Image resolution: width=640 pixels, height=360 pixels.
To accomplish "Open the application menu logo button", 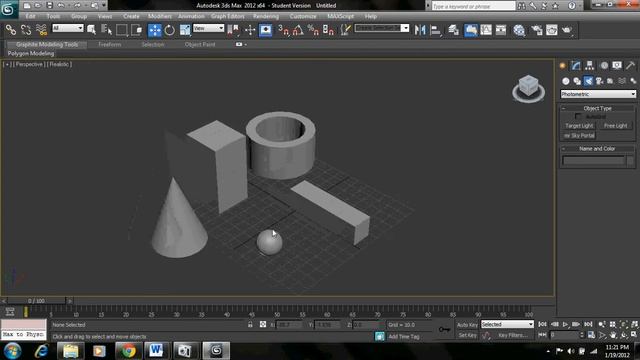I will [8, 9].
